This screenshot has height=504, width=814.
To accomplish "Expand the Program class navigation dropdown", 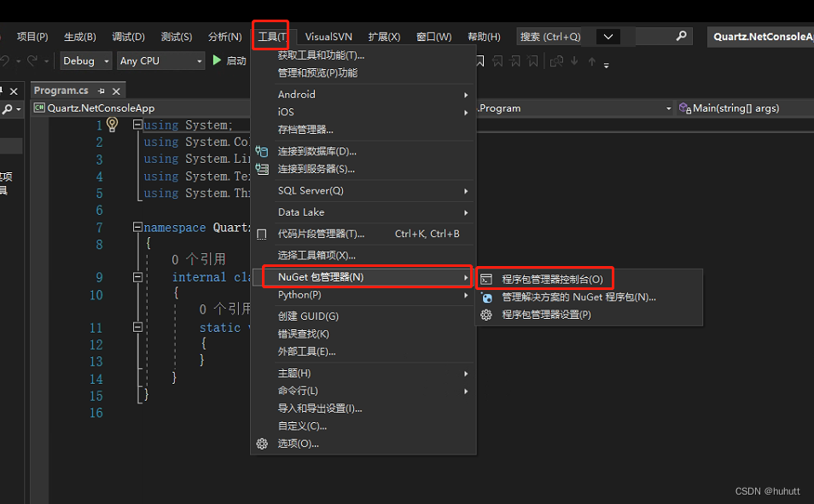I will pyautogui.click(x=668, y=108).
